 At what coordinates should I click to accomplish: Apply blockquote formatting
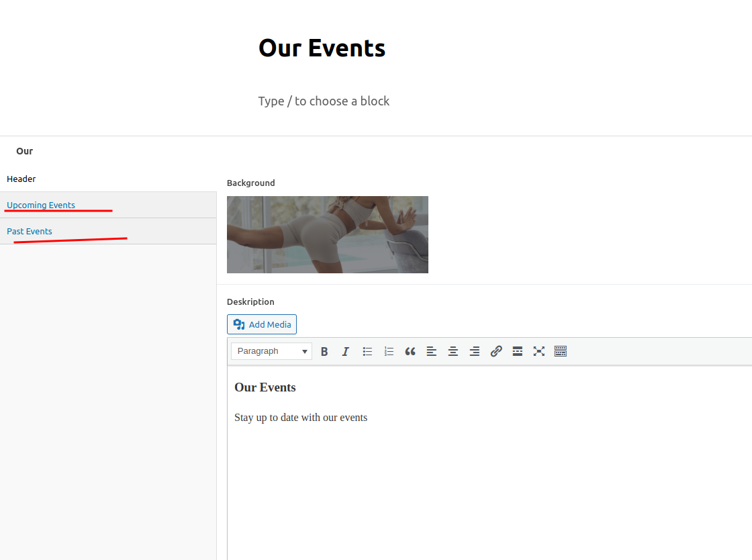(410, 351)
